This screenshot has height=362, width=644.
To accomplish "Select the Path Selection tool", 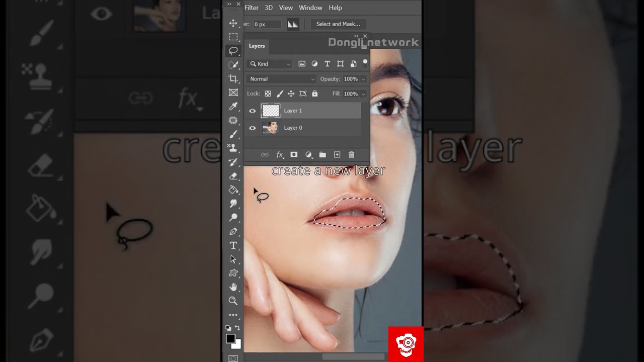I will point(233,259).
